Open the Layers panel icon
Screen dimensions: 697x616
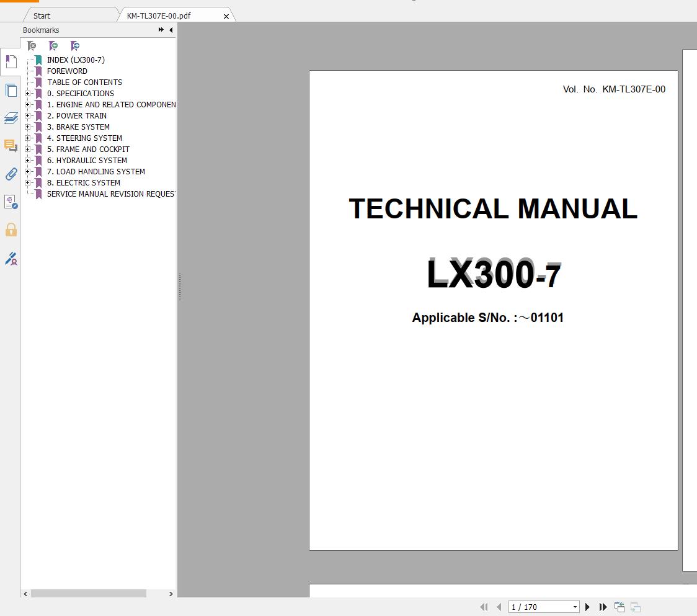[11, 118]
